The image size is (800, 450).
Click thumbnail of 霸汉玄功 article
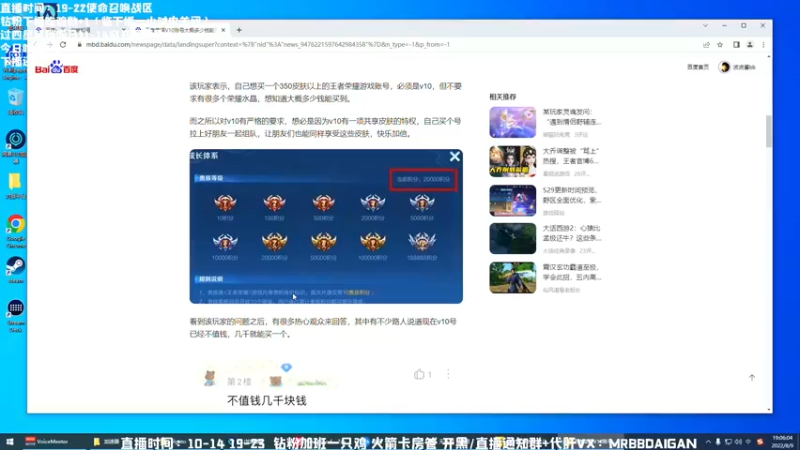513,278
